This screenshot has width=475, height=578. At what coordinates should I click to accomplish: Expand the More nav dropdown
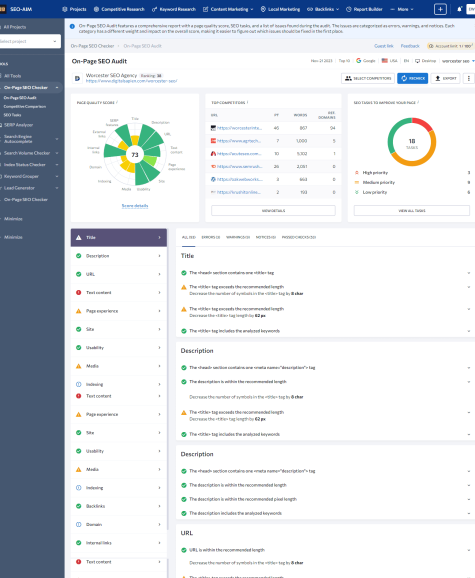click(x=412, y=9)
